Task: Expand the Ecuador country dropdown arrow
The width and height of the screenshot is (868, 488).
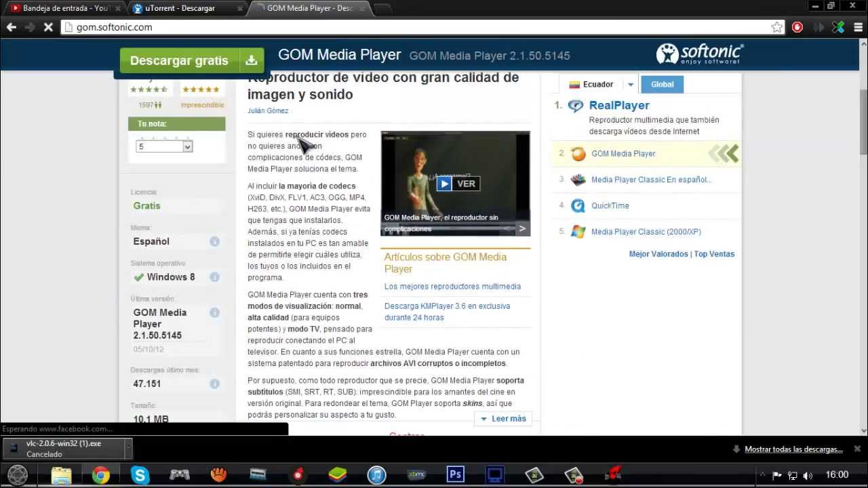Action: pyautogui.click(x=630, y=85)
